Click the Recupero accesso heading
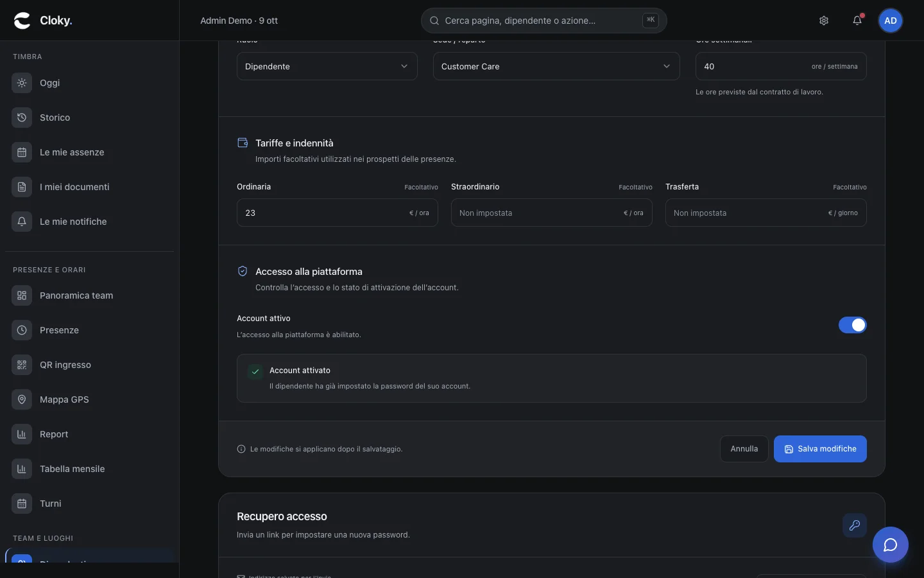Screen dimensions: 924x578 point(282,516)
